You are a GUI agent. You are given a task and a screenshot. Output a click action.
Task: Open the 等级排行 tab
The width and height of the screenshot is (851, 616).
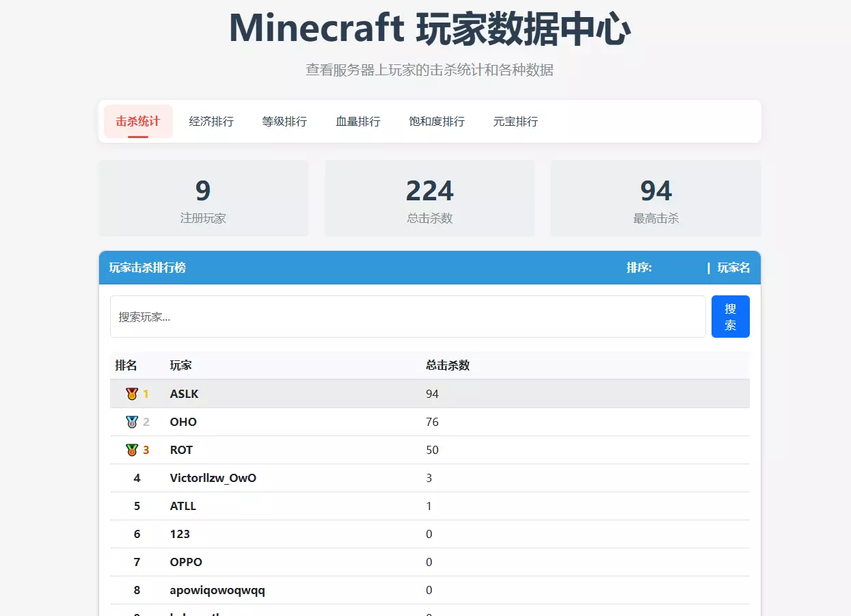click(284, 122)
